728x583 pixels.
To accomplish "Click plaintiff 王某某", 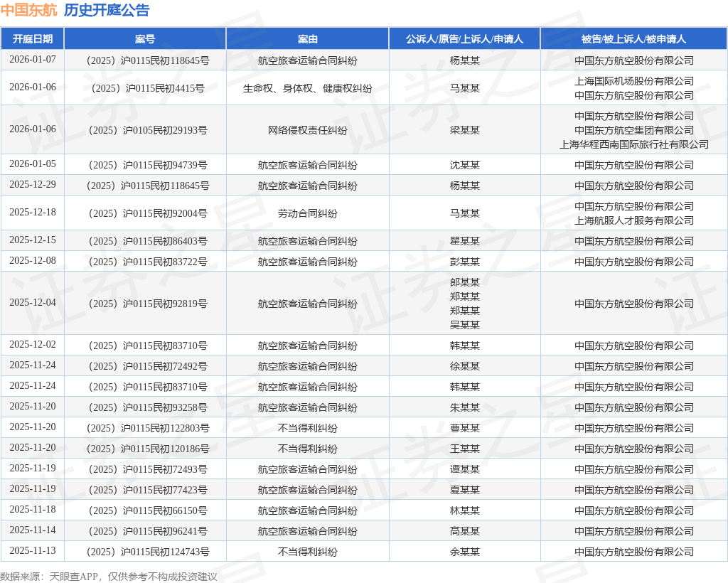I will tap(465, 449).
